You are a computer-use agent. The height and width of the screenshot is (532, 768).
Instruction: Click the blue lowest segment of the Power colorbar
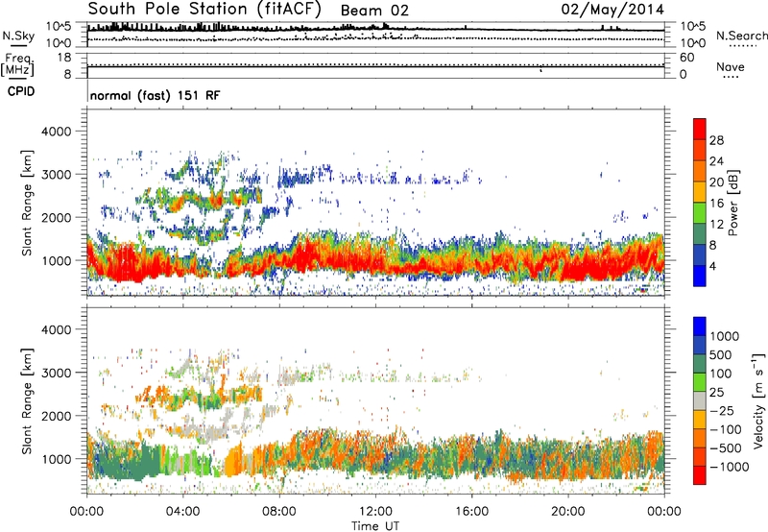coord(700,277)
